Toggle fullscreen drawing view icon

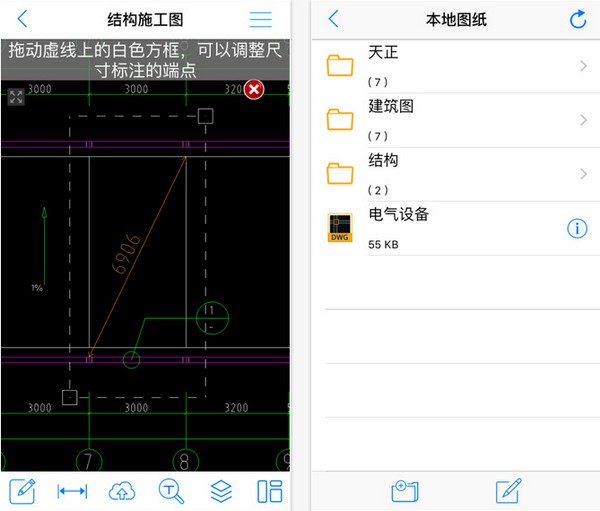[16, 97]
